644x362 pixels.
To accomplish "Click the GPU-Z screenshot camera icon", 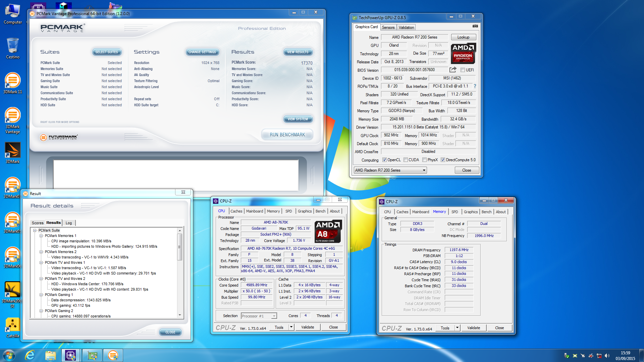I will (475, 26).
